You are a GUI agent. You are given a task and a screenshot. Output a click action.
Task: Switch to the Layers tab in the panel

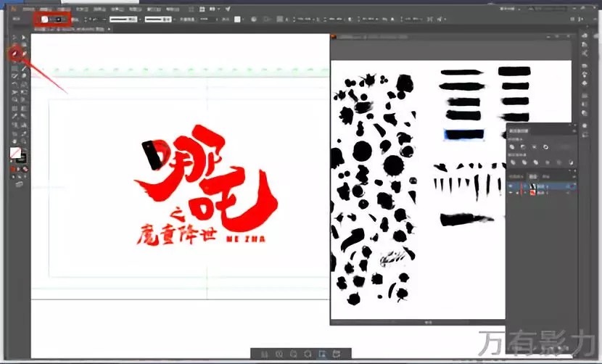[533, 176]
